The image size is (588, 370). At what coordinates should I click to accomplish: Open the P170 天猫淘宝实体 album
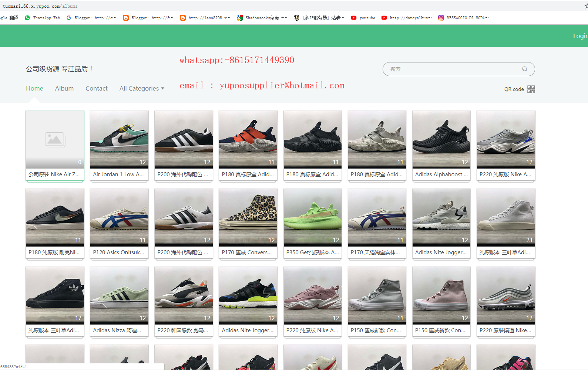pos(377,224)
